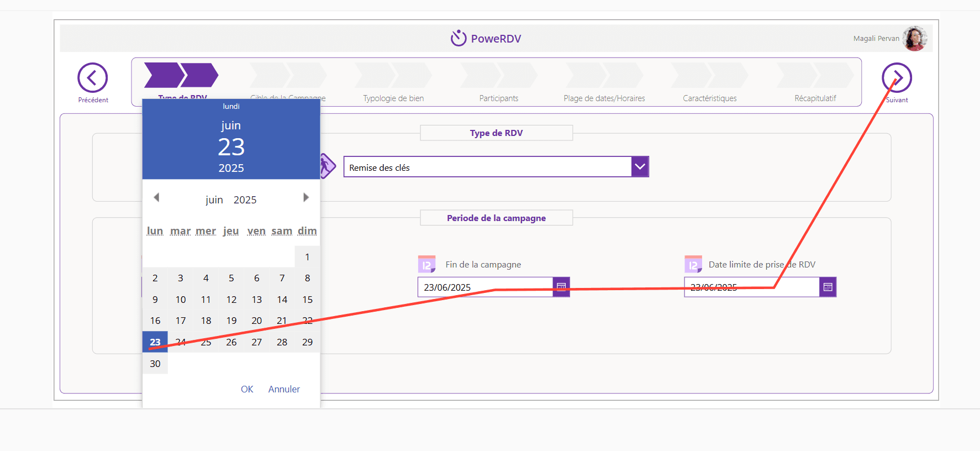This screenshot has height=451, width=980.
Task: Pick the highlighted June 23 in the calendar
Action: coord(155,342)
